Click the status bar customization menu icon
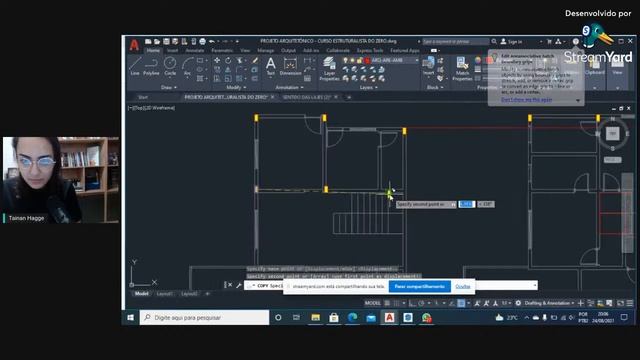This screenshot has width=640, height=360. [x=630, y=303]
